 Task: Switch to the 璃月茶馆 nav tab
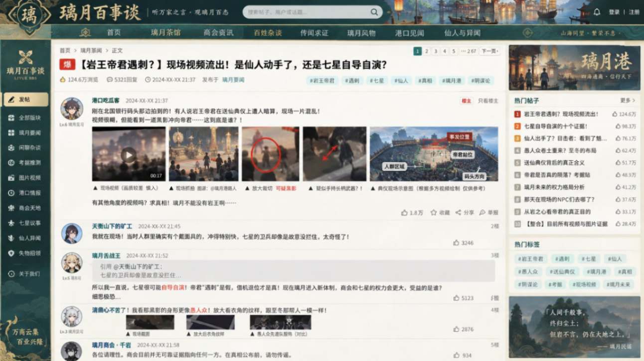166,33
